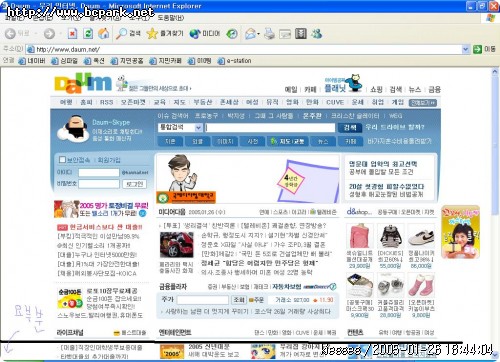Select the 카페 search tab below search box

(x=350, y=141)
